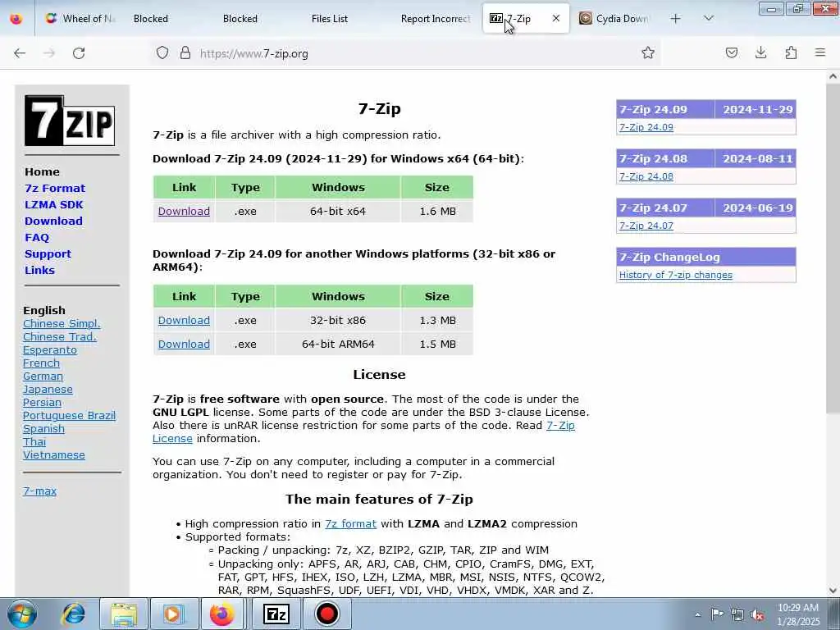The height and width of the screenshot is (630, 840).
Task: Open a new tab with plus icon
Action: (x=676, y=19)
